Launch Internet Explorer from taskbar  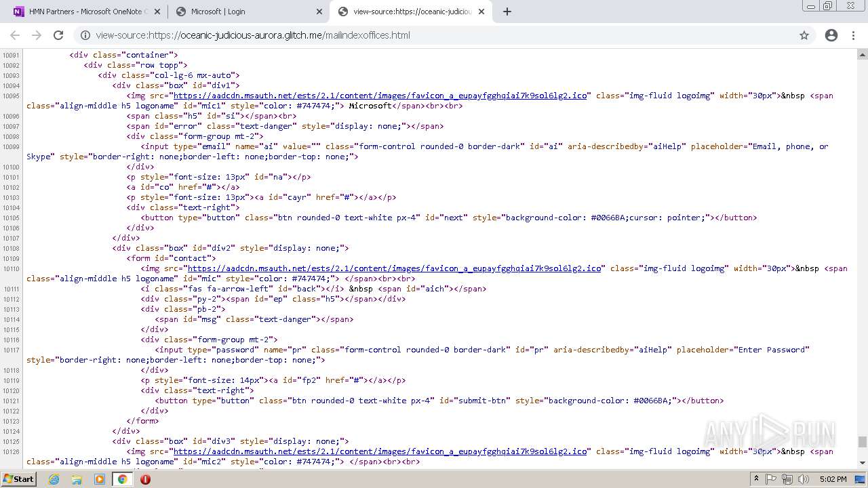[54, 479]
